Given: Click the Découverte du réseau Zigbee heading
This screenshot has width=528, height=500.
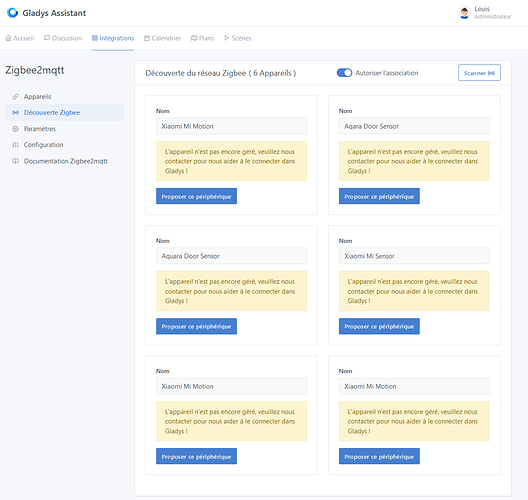Looking at the screenshot, I should (221, 73).
